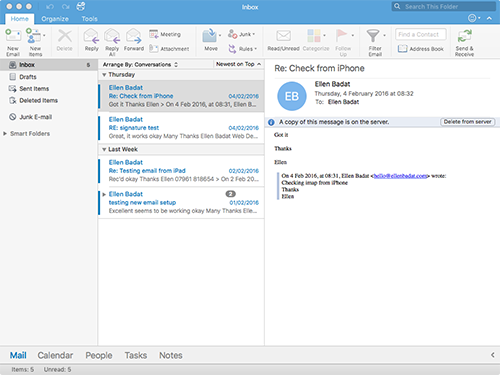The width and height of the screenshot is (500, 375).
Task: Click Send & Receive
Action: click(x=464, y=42)
